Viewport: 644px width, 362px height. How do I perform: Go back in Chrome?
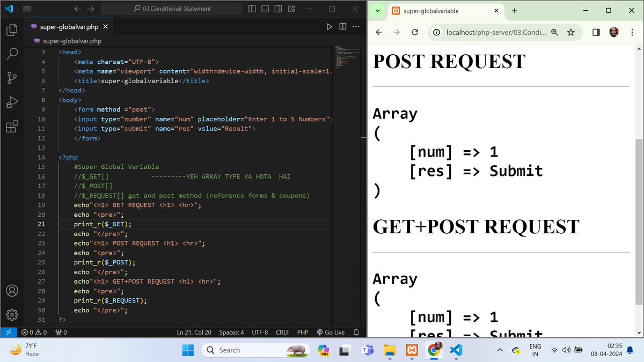pyautogui.click(x=379, y=32)
